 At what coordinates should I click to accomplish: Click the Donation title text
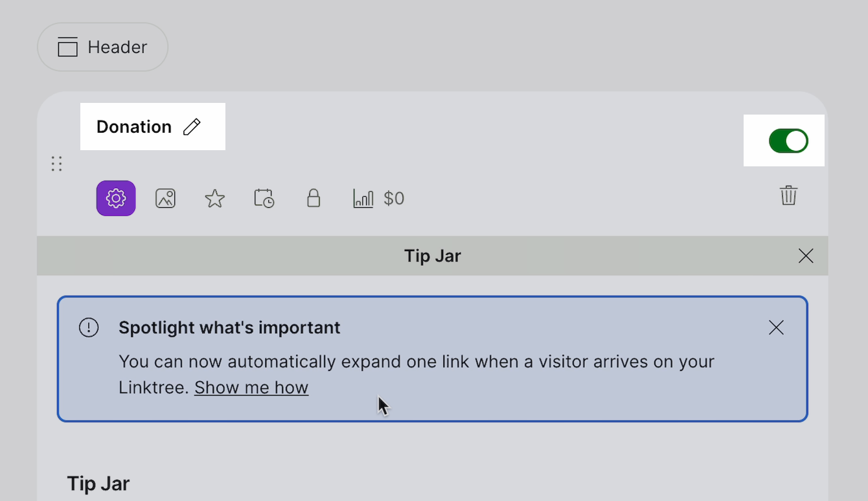(134, 127)
